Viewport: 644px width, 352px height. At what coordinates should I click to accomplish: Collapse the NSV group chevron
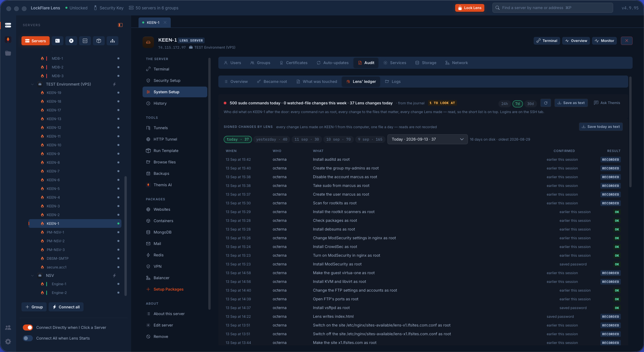pyautogui.click(x=33, y=275)
